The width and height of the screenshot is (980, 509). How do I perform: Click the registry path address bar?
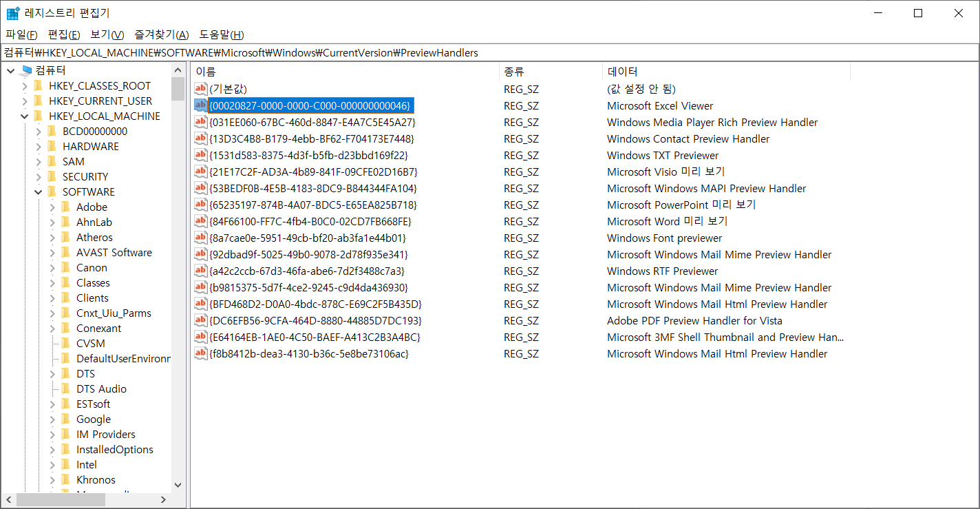tap(490, 52)
